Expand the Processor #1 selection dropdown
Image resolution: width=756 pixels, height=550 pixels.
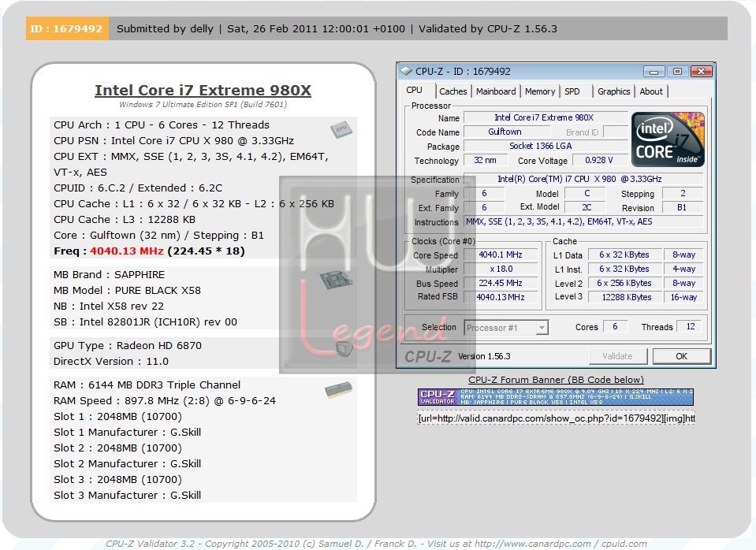(x=542, y=328)
